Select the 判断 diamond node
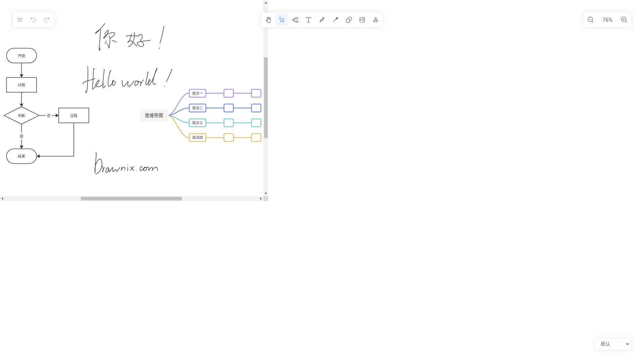This screenshot has width=644, height=362. point(21,115)
